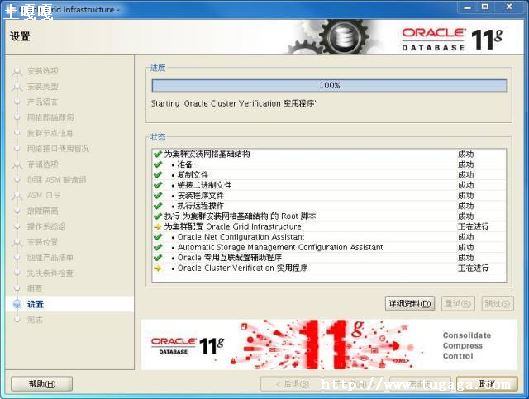Click the 'Oracle Net Configuration Assistant' row text
Viewport: 529px width, 399px height.
tap(241, 237)
